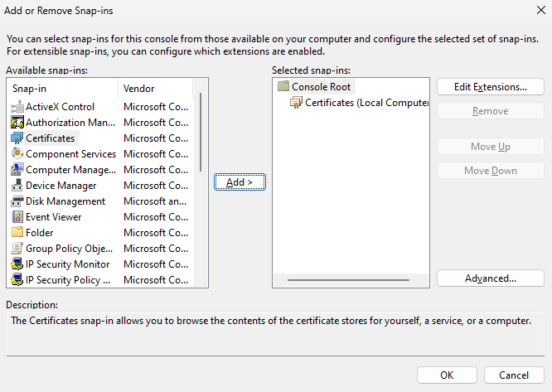Select the Authorization Manager snap-in icon
Screen dimensions: 552x392
tap(17, 123)
